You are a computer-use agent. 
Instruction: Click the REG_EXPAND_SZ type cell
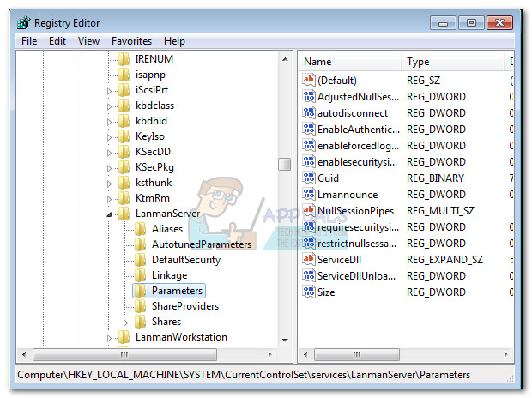pos(444,260)
